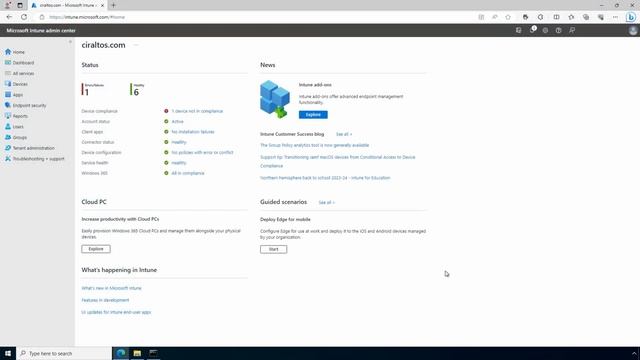
Task: Click the Intune add-ons cubes image
Action: pos(275,100)
